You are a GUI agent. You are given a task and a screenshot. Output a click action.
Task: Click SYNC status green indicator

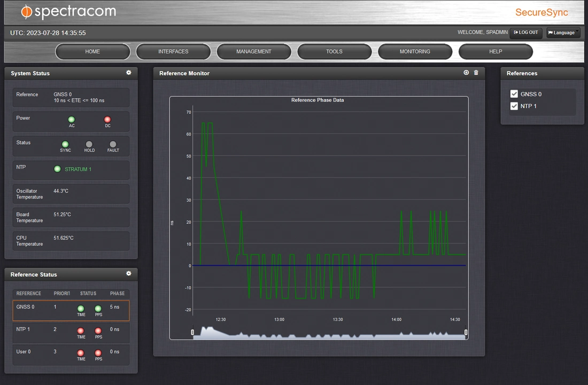[65, 144]
